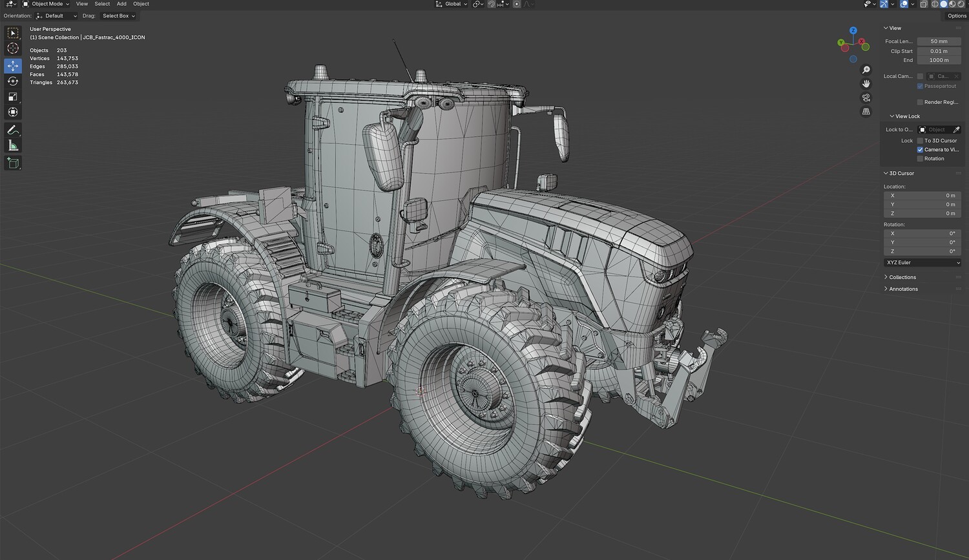Select solid viewport shading
The height and width of the screenshot is (560, 969).
944,4
